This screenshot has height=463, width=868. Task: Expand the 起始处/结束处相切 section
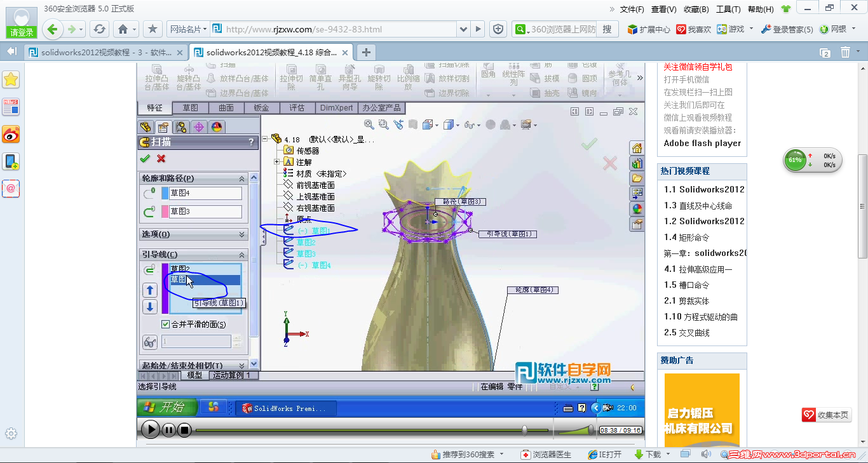pos(242,365)
